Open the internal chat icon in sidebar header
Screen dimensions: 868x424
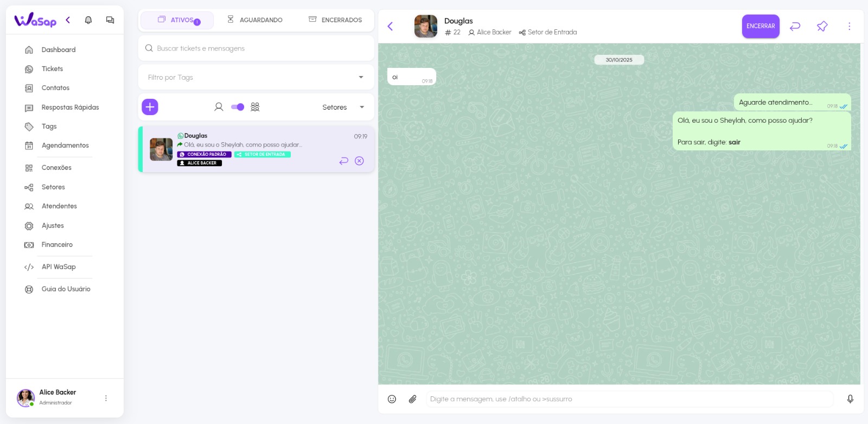pyautogui.click(x=110, y=20)
